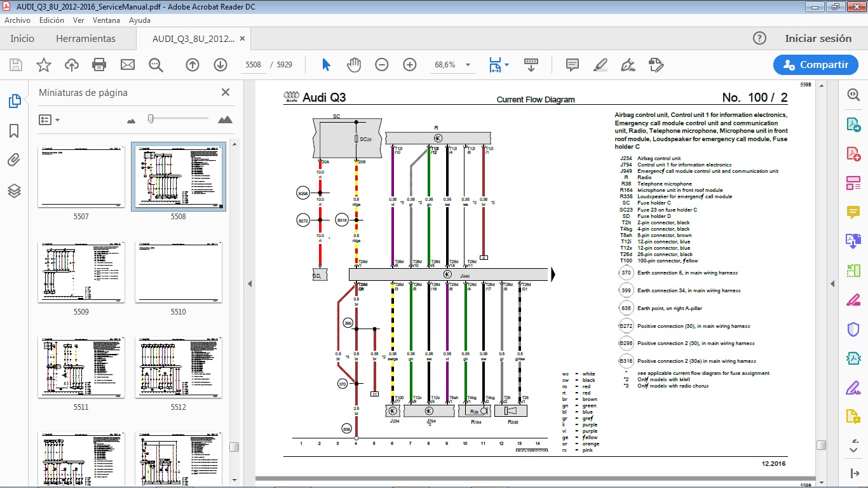
Task: Collapse the right tools pane arrow
Action: (x=833, y=283)
